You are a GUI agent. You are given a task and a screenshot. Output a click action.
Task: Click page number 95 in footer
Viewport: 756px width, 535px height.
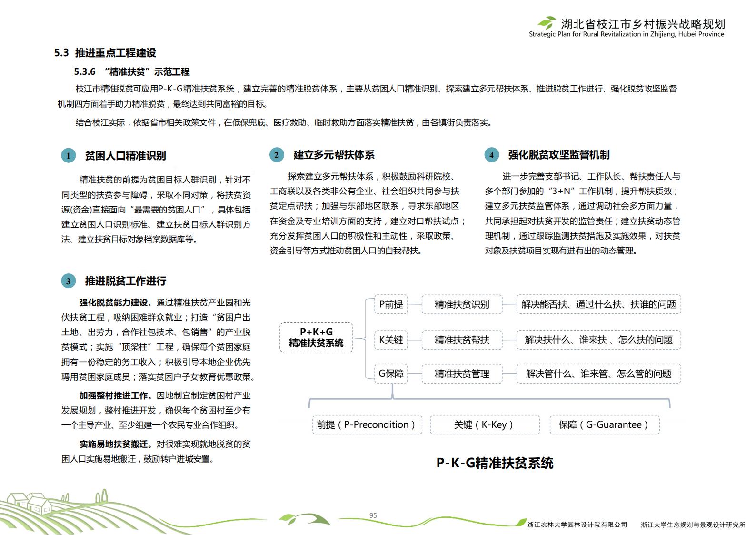pos(373,515)
